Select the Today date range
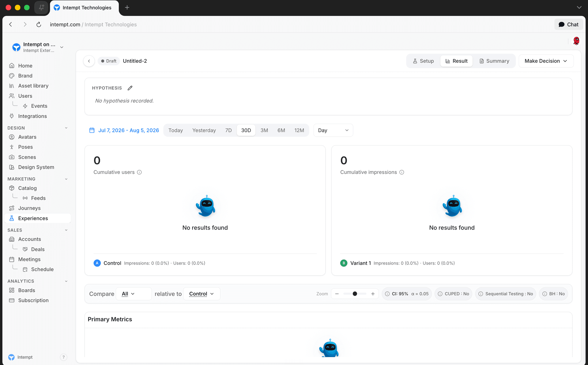 click(175, 130)
